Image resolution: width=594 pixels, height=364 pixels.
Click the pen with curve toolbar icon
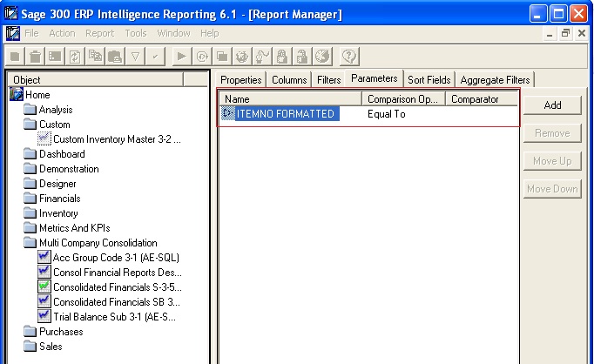coord(262,57)
